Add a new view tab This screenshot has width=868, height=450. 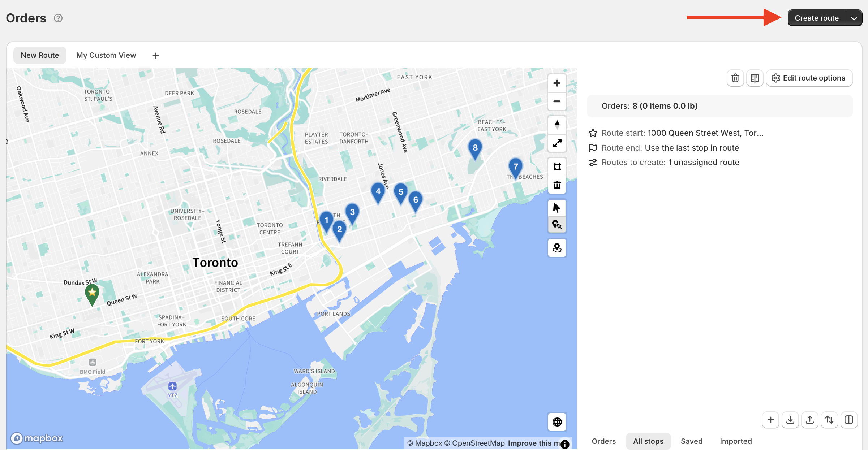pyautogui.click(x=155, y=56)
